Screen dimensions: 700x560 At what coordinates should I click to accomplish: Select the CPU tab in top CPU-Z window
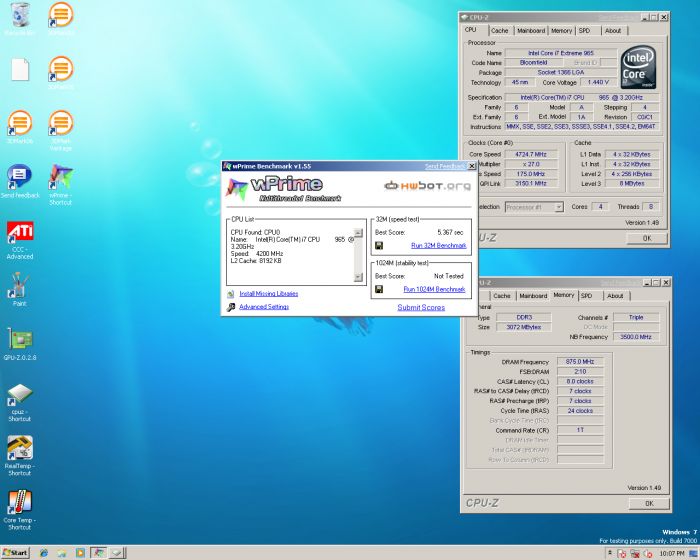coord(471,29)
